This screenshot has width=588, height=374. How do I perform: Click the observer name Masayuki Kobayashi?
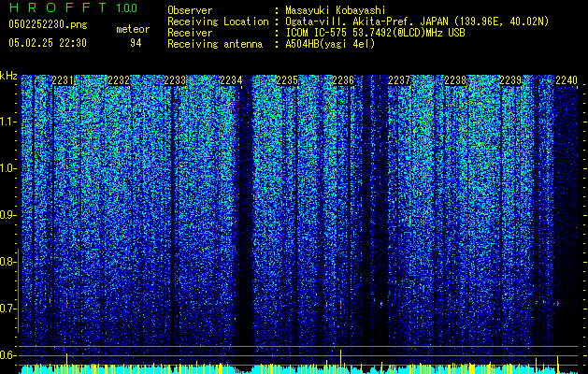(x=336, y=10)
